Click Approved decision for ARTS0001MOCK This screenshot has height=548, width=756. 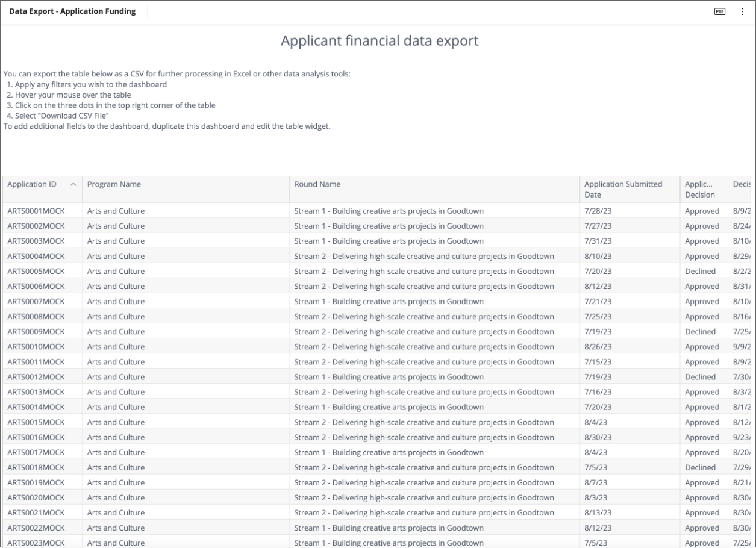pyautogui.click(x=704, y=211)
